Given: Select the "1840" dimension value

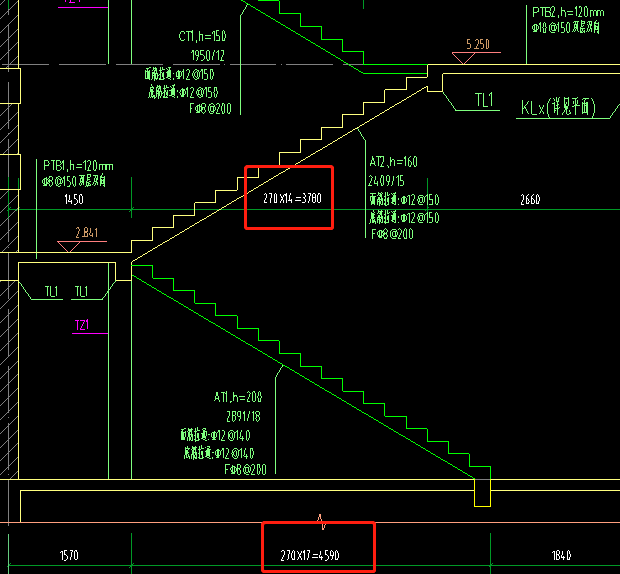Looking at the screenshot, I should point(561,555).
